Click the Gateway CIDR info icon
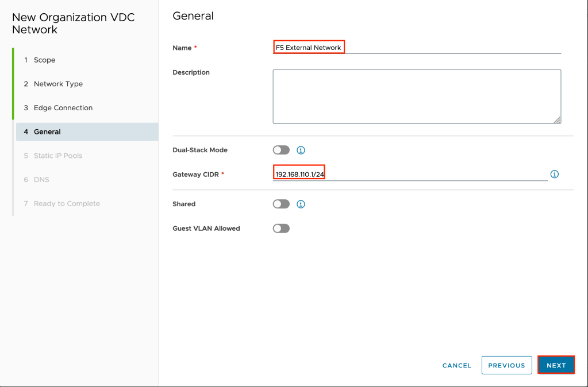Screen dimensions: 588x387 coord(555,174)
